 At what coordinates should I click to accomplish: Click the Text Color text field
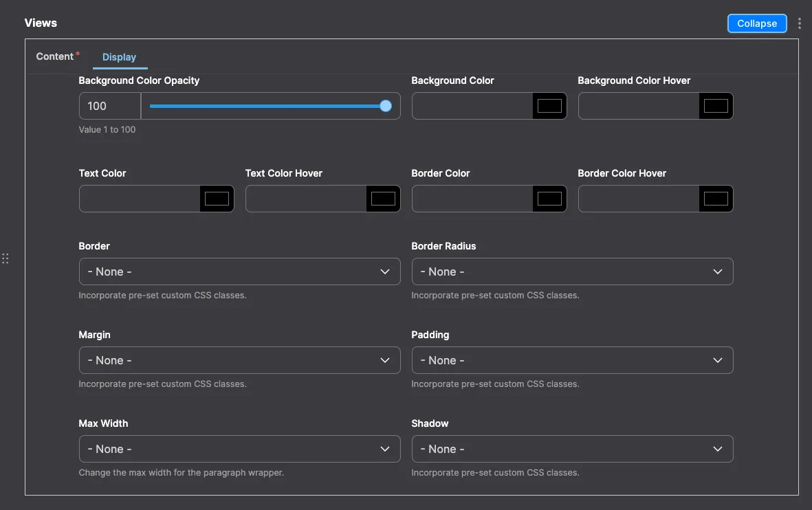[x=140, y=199]
